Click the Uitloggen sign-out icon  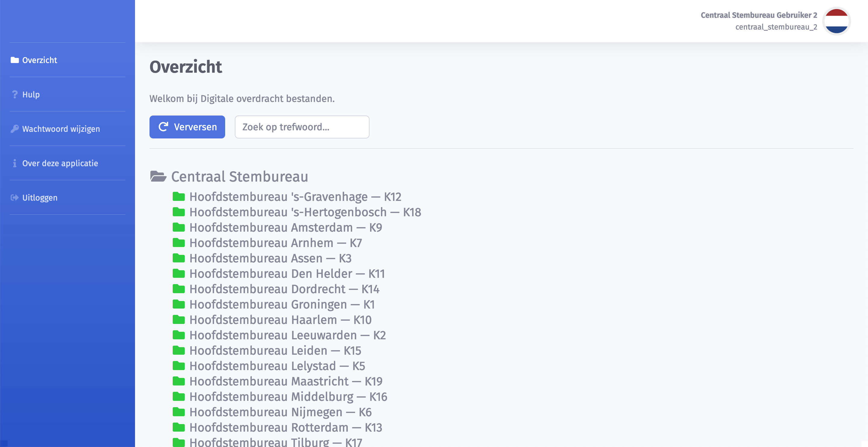tap(14, 198)
